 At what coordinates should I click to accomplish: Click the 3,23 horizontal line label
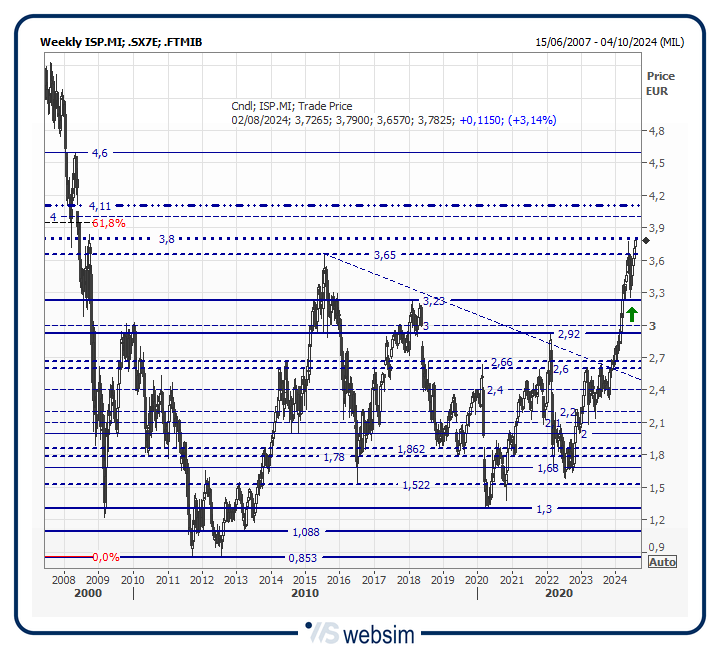click(x=433, y=300)
